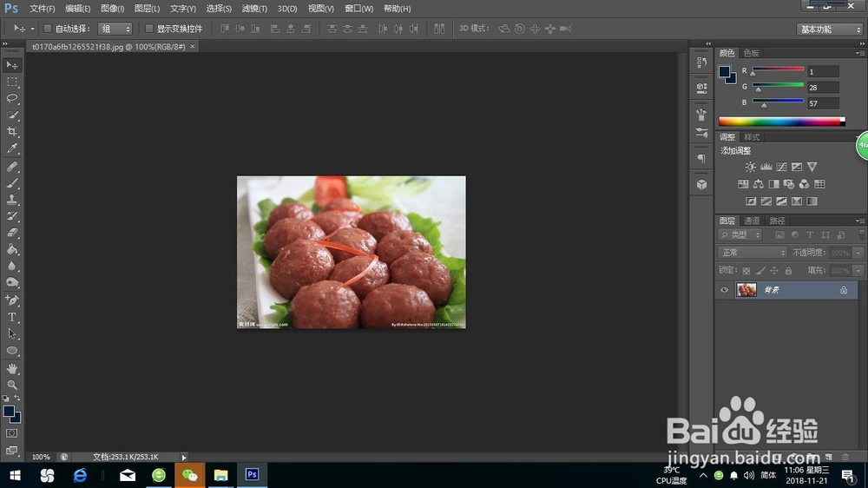Select the Dodge tool
The width and height of the screenshot is (868, 488).
point(11,282)
